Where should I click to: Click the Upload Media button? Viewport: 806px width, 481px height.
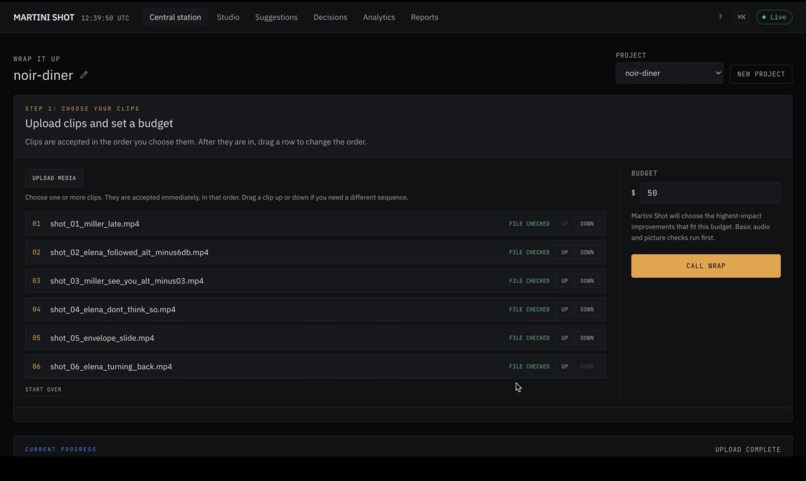pyautogui.click(x=54, y=178)
